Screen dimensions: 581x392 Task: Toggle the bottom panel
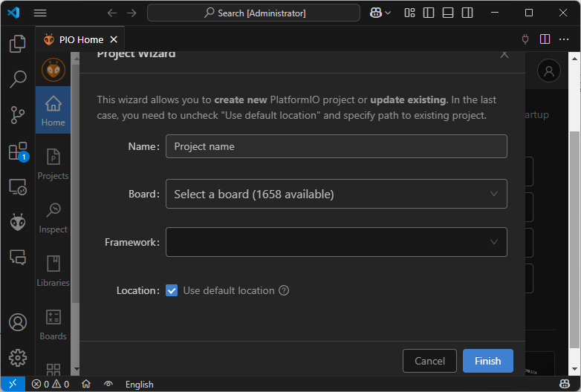448,13
